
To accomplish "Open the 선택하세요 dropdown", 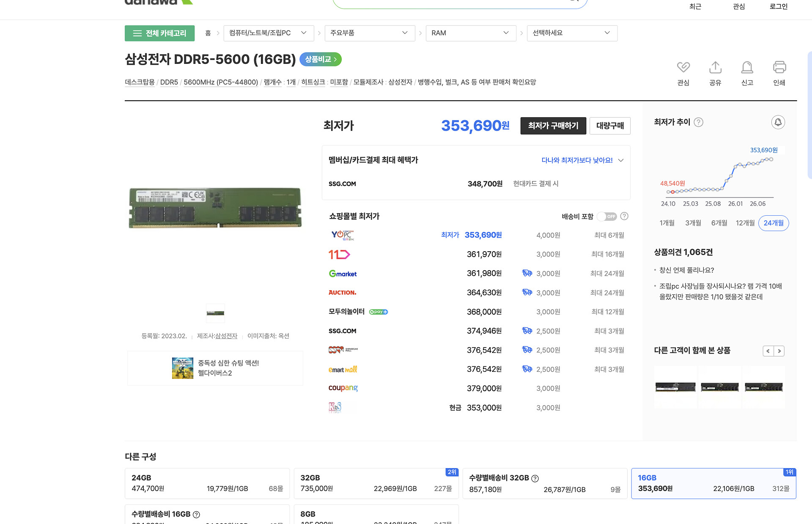I will [572, 33].
